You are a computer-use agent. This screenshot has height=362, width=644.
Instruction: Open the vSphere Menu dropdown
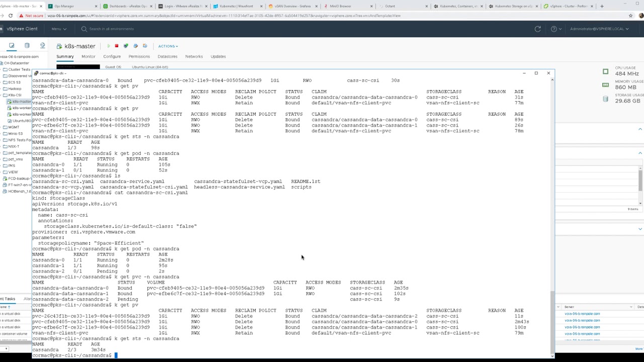pos(58,29)
